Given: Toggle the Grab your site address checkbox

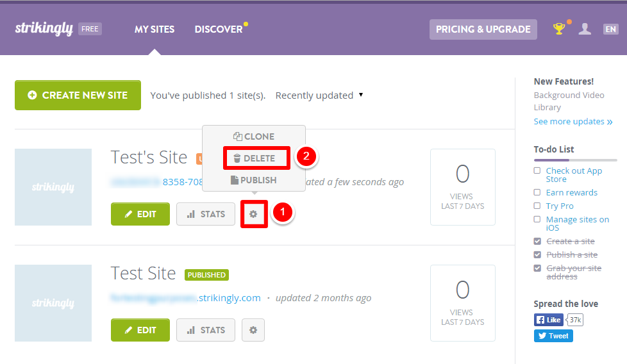Looking at the screenshot, I should (x=537, y=268).
